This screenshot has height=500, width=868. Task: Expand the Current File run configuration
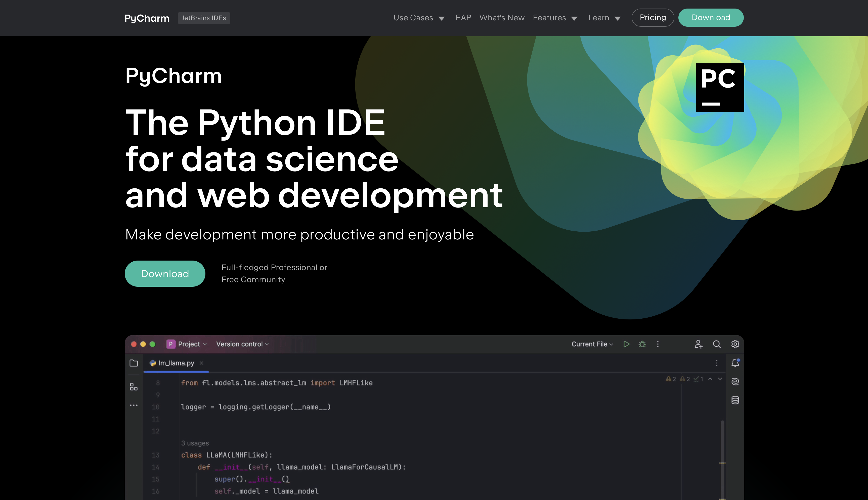592,344
